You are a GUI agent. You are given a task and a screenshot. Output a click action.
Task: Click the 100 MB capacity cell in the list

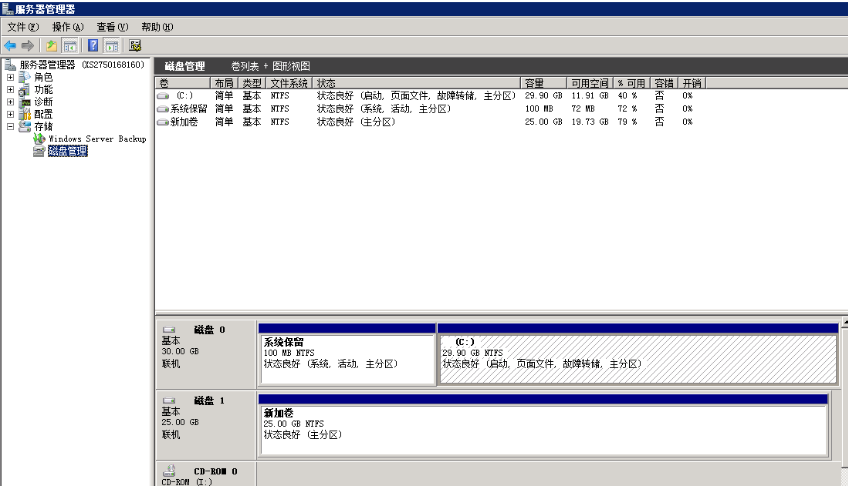tap(539, 109)
